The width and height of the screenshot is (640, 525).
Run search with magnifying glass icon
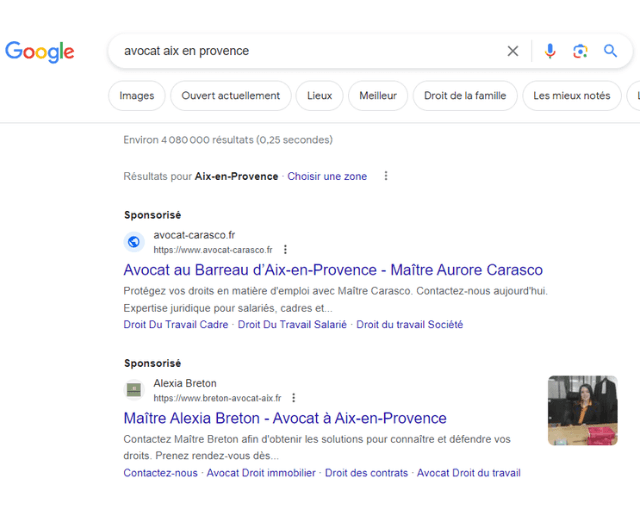click(610, 51)
